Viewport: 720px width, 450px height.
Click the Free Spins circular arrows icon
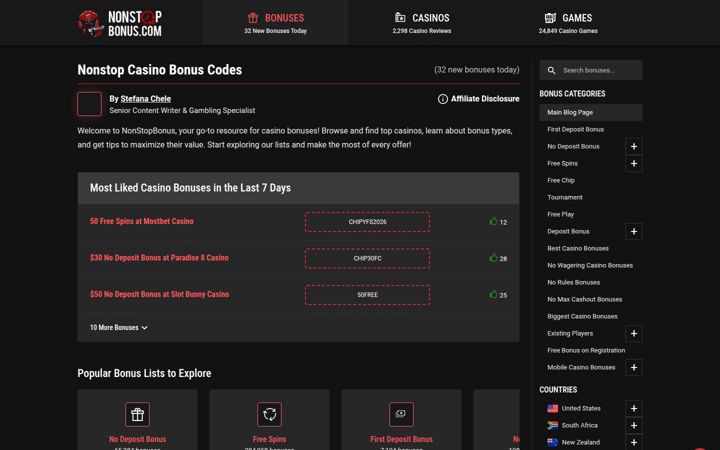(270, 414)
